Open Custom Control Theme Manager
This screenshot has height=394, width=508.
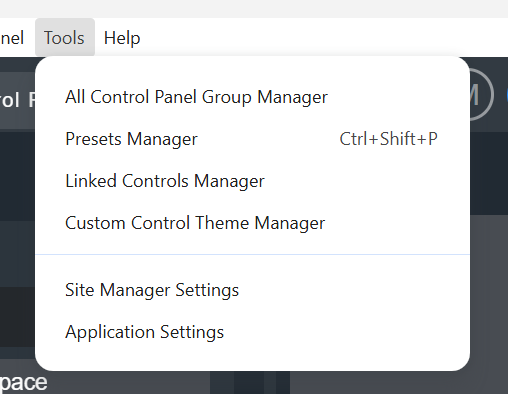click(252, 223)
